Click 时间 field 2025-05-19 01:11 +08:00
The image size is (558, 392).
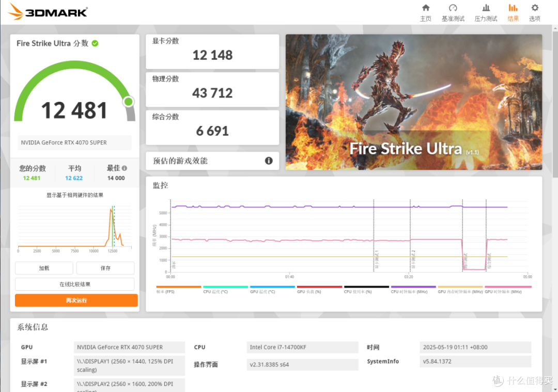475,347
